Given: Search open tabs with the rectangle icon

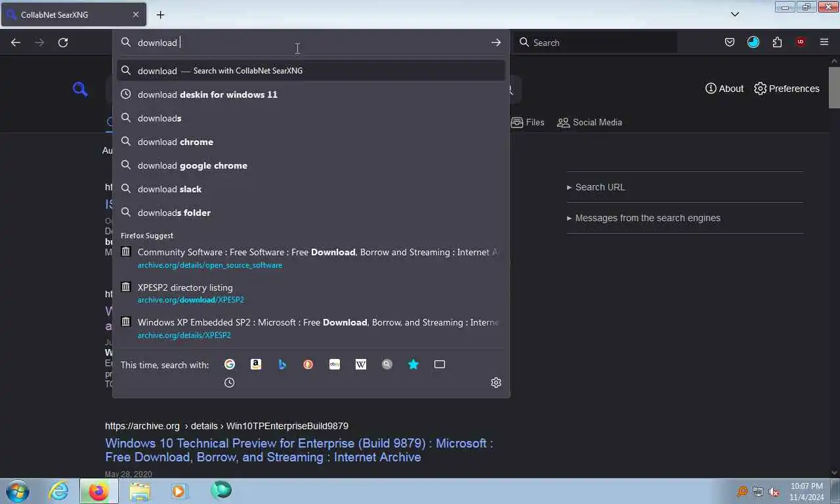Looking at the screenshot, I should click(x=440, y=364).
